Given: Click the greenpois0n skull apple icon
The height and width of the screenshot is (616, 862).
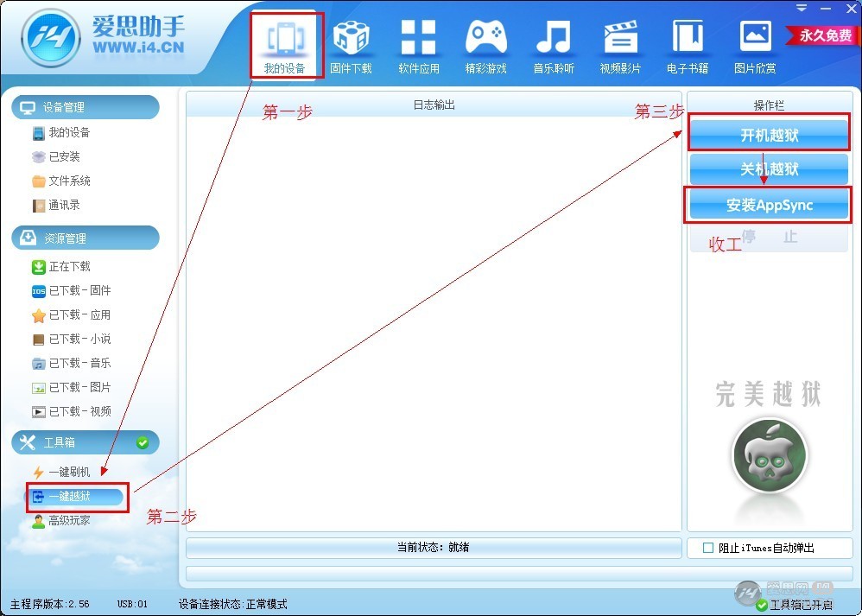Looking at the screenshot, I should coord(770,455).
